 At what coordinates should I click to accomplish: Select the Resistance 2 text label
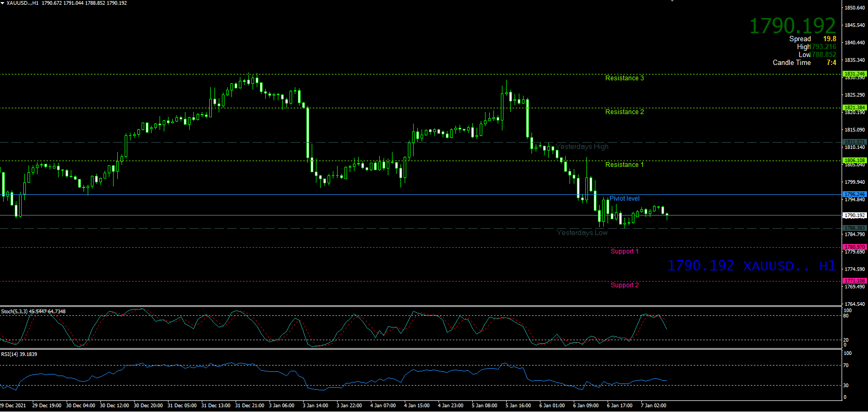(x=624, y=112)
